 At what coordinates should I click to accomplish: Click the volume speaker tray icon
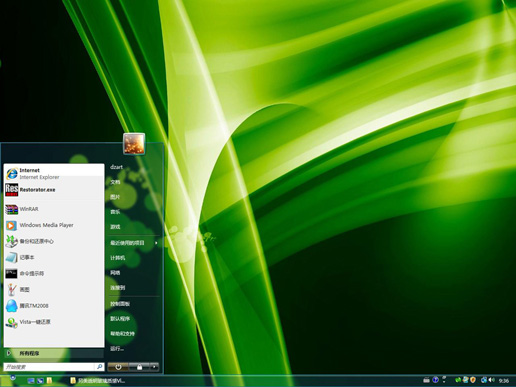pyautogui.click(x=492, y=380)
